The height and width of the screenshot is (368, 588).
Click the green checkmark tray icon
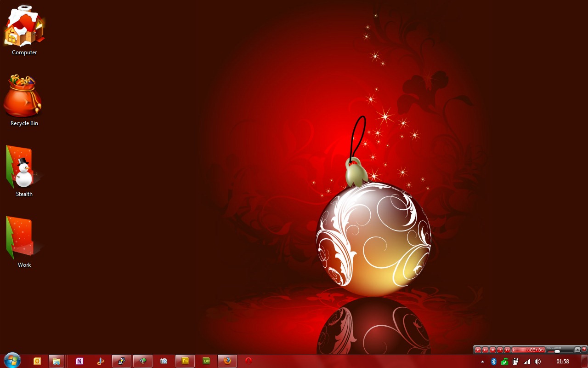point(505,362)
